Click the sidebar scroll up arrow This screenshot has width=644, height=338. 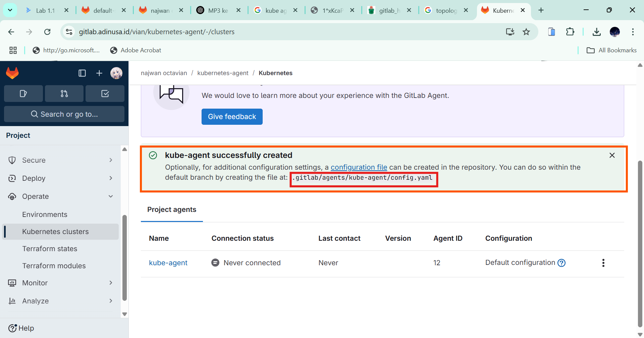point(124,149)
